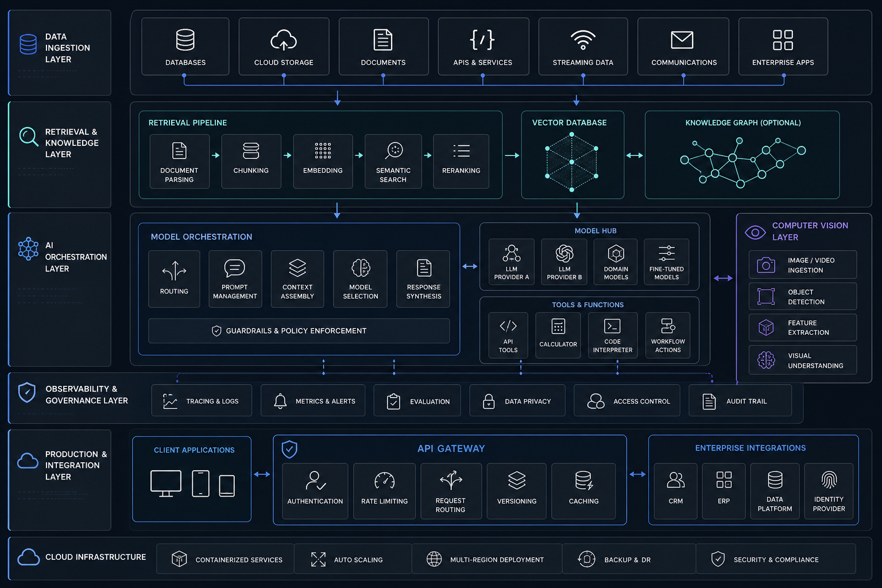This screenshot has height=588, width=882.
Task: Click the desktop monitor in Client Applications
Action: (166, 483)
